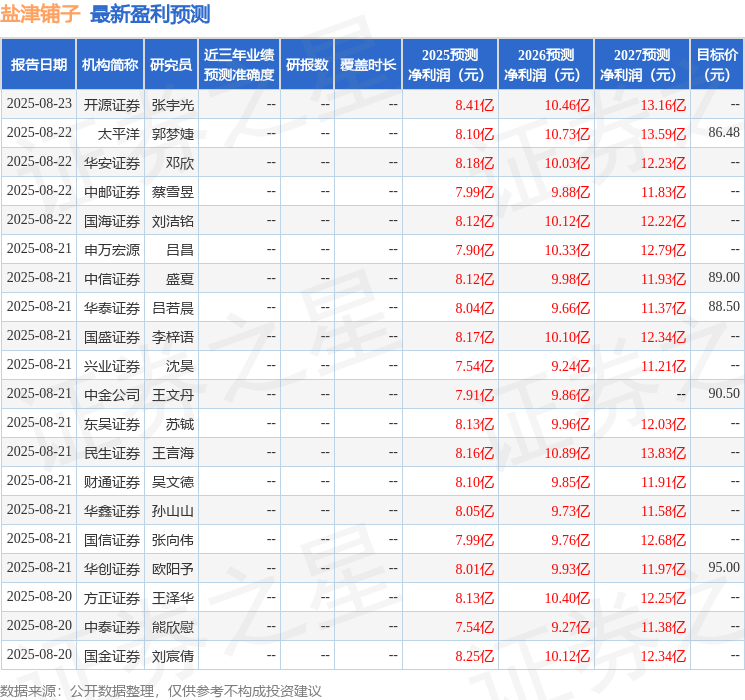Select the 2026预测净利润 column header
This screenshot has width=745, height=700.
pyautogui.click(x=546, y=65)
